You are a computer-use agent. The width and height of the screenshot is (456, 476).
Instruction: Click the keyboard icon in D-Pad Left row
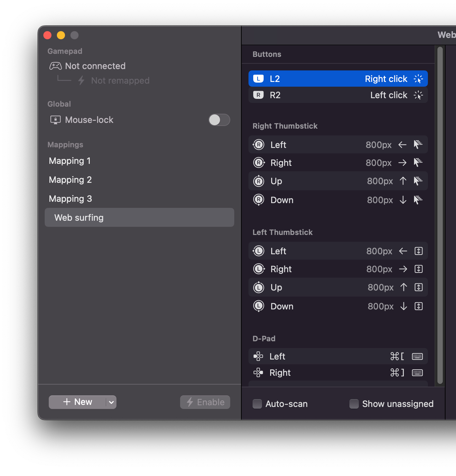click(417, 356)
